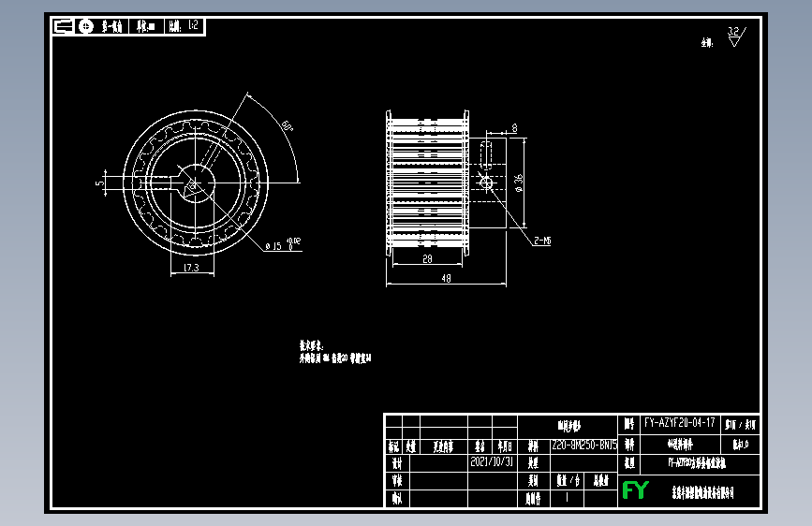Click the pulley side view toothed body
Image resolution: width=812 pixels, height=526 pixels.
pyautogui.click(x=427, y=183)
